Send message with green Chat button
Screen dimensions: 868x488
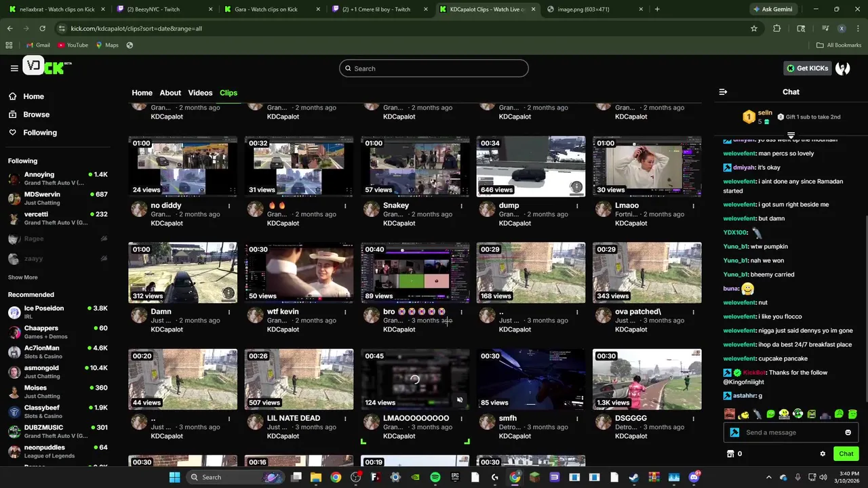[846, 454]
